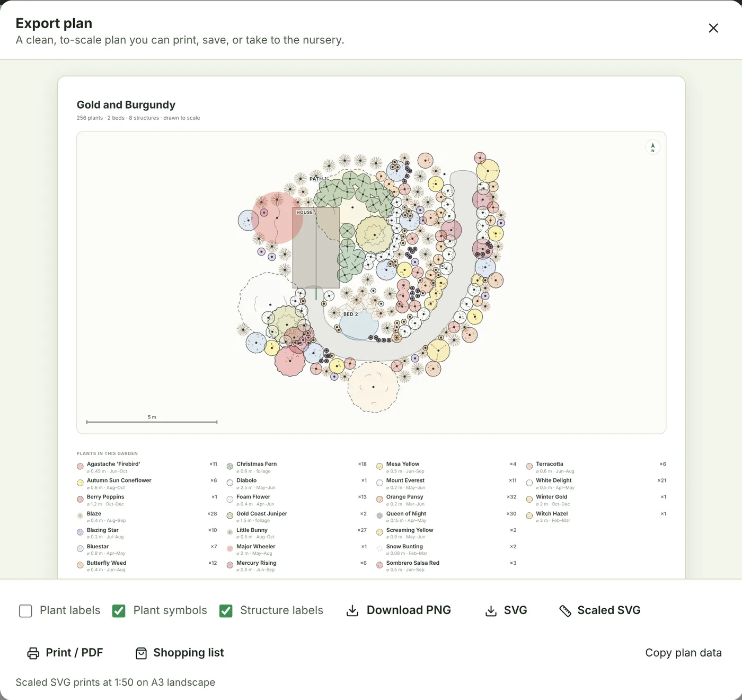Screen dimensions: 742x700
Task: Click the Christmas Fern legend symbol
Action: coord(230,467)
